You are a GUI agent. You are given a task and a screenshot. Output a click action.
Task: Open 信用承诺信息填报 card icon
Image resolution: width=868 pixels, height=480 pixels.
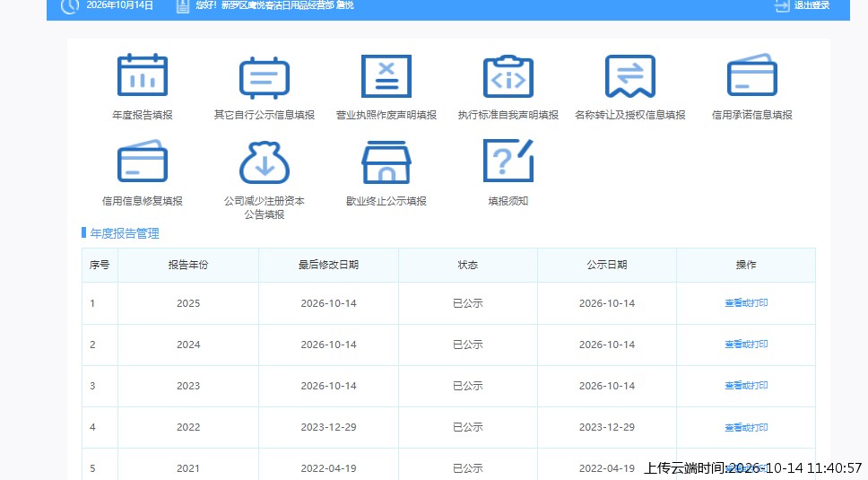coord(751,74)
